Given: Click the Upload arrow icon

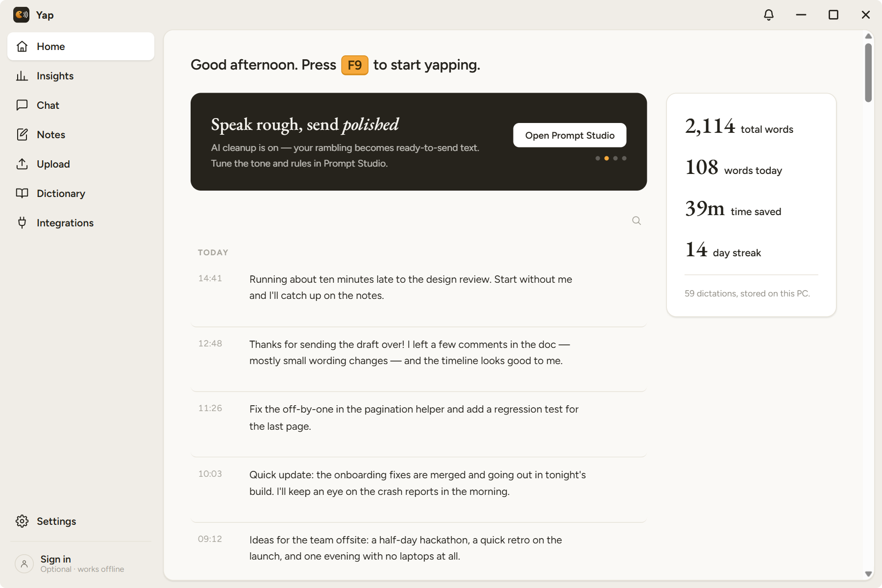Looking at the screenshot, I should pyautogui.click(x=22, y=164).
